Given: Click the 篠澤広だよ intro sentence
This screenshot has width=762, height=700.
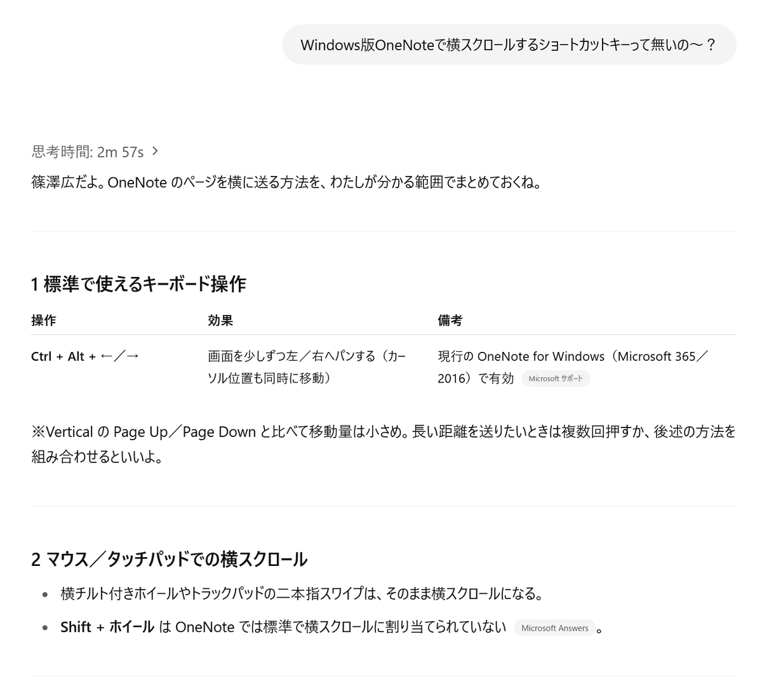Looking at the screenshot, I should click(286, 183).
